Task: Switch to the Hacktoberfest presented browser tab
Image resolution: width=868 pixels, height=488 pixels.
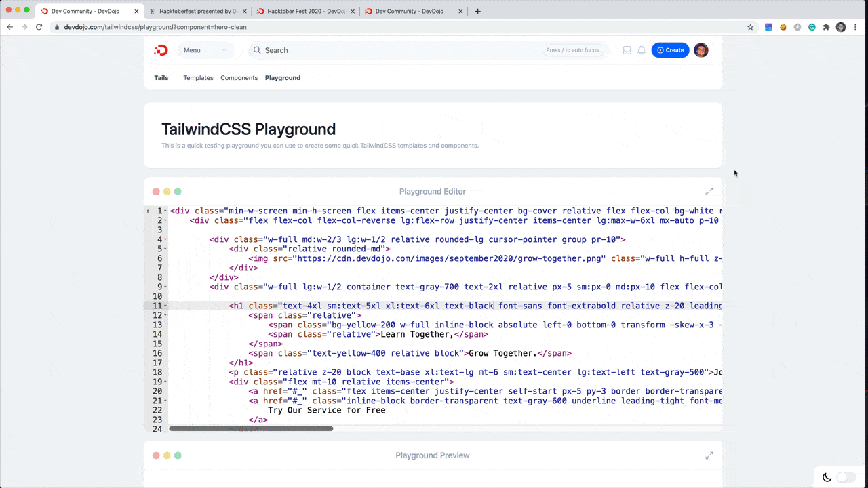Action: (x=198, y=11)
